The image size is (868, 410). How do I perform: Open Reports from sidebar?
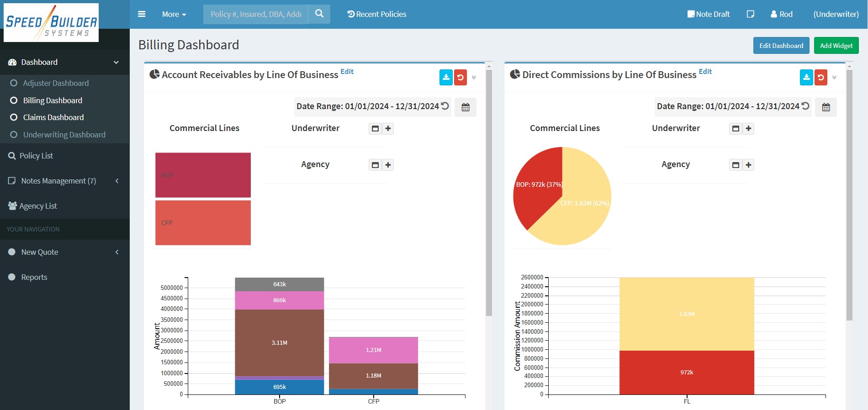coord(34,277)
